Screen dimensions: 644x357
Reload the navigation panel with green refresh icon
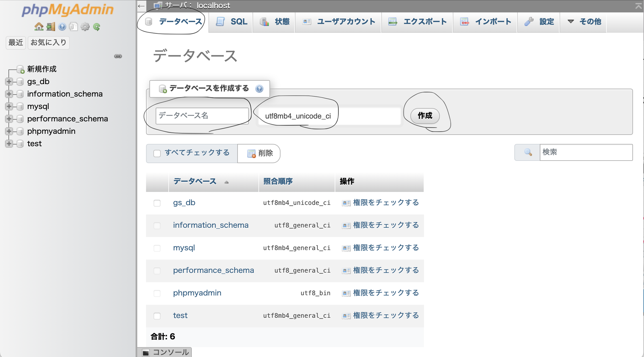pyautogui.click(x=96, y=27)
